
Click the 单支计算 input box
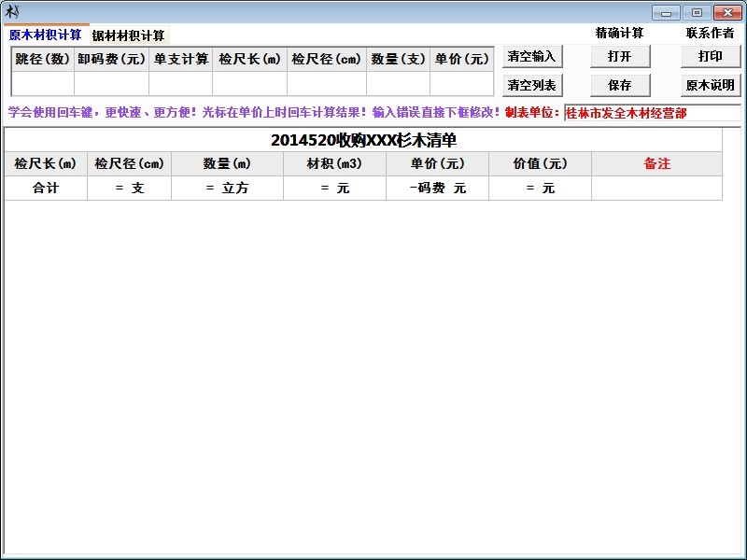180,83
